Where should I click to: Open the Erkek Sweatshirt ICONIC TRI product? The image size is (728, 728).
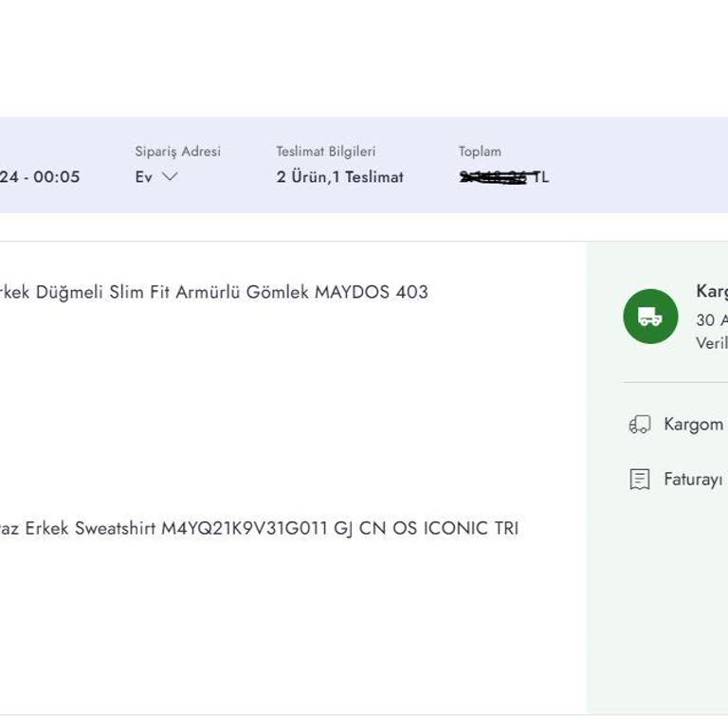tap(259, 528)
